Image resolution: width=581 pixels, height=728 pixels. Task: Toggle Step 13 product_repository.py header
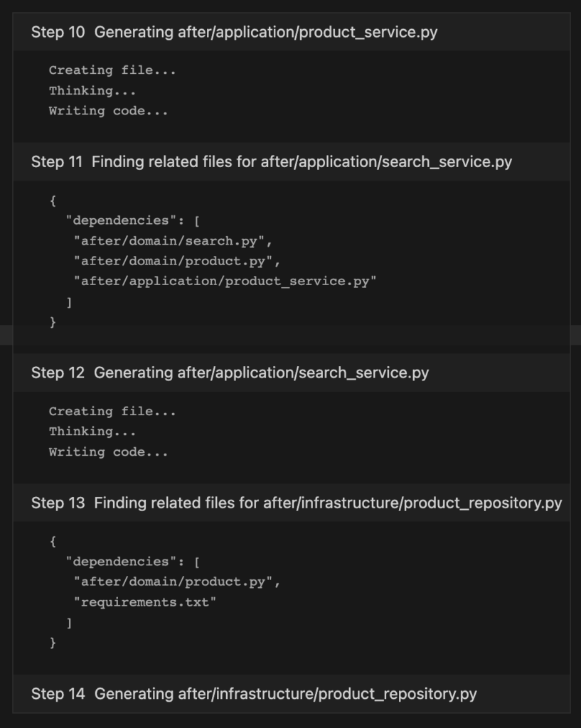point(291,503)
